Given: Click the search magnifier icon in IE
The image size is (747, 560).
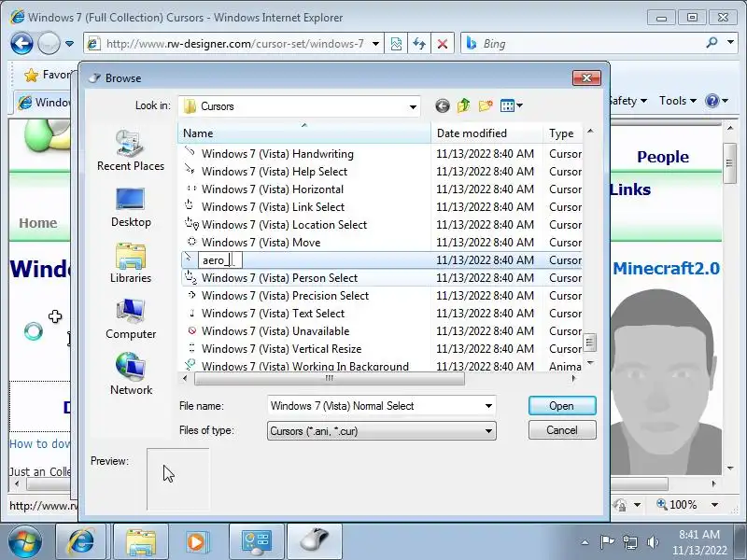Looking at the screenshot, I should tap(712, 43).
